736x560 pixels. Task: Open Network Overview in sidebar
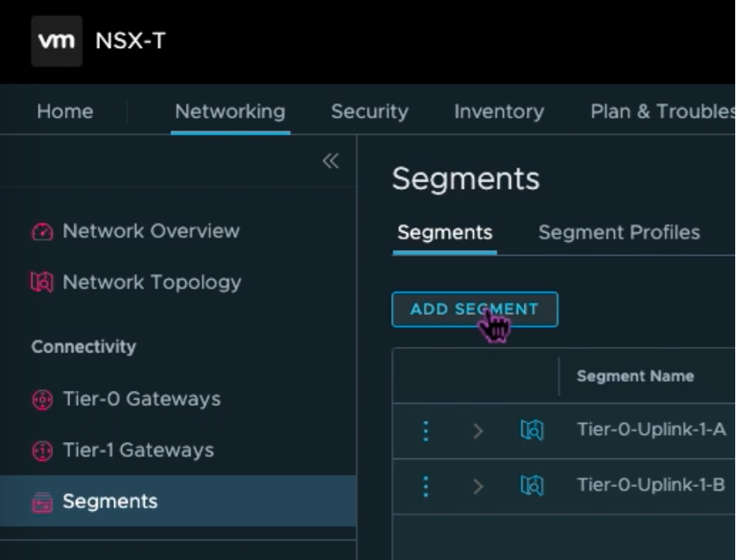pyautogui.click(x=151, y=231)
